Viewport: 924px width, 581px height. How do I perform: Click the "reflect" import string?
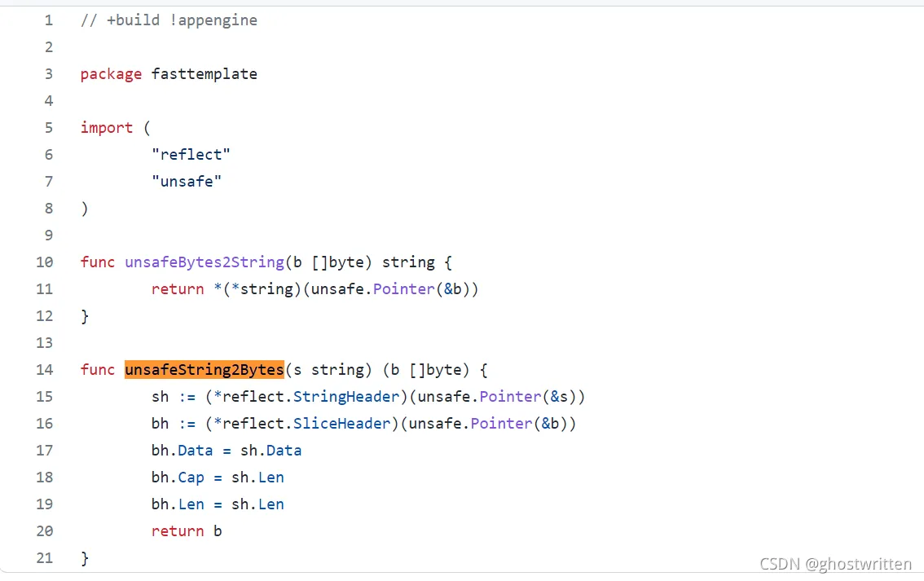click(191, 155)
